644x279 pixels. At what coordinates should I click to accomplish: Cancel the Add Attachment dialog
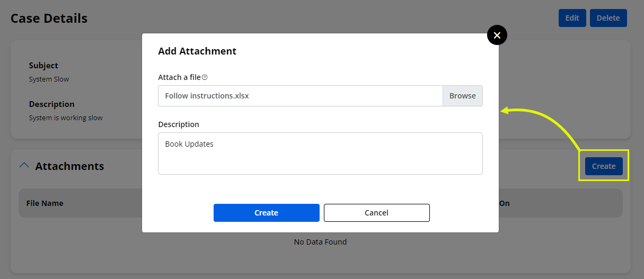(376, 213)
